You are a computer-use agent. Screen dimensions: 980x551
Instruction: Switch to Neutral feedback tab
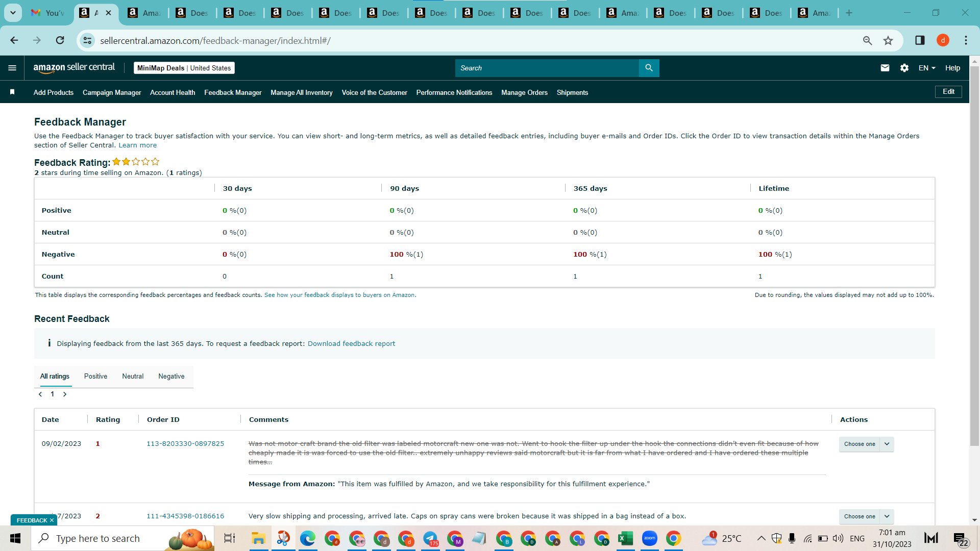click(x=133, y=377)
